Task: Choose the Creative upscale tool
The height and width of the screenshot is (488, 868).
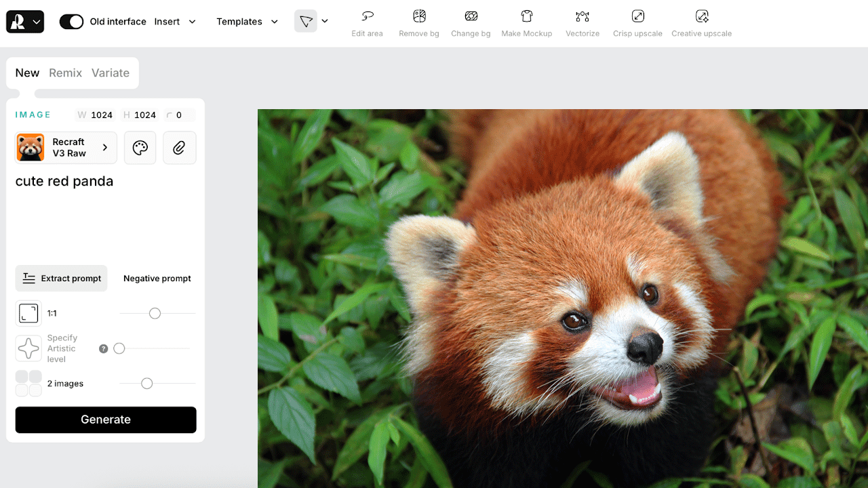Action: [x=701, y=17]
